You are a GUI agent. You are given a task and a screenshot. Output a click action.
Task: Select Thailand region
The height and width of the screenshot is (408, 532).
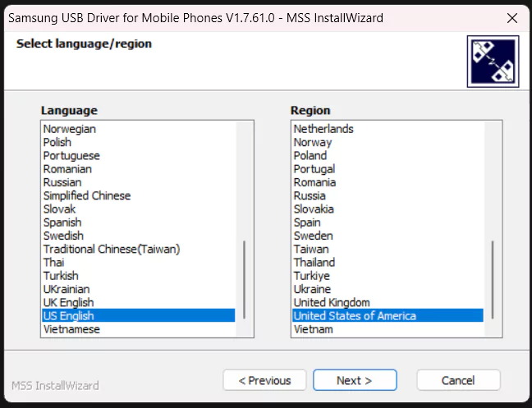coord(388,263)
